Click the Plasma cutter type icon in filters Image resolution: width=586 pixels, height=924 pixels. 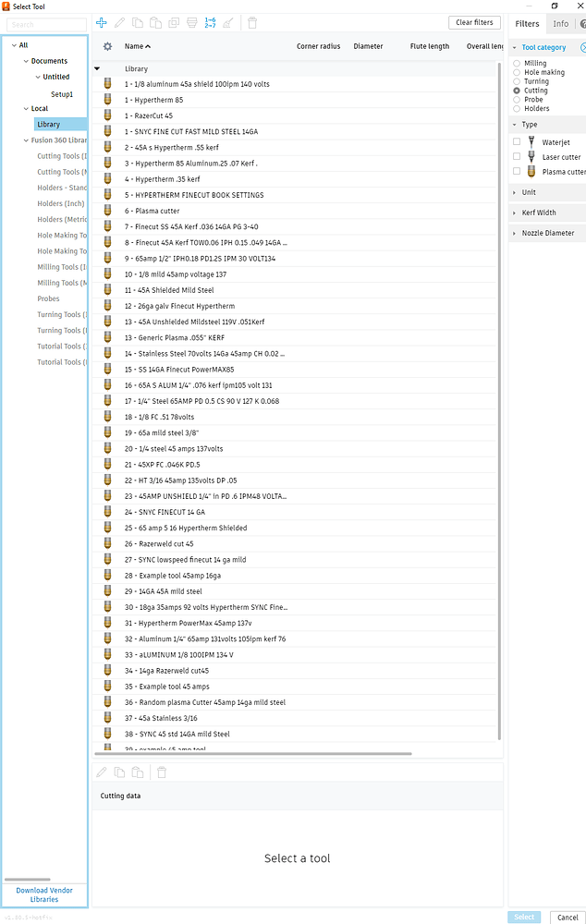(x=531, y=172)
